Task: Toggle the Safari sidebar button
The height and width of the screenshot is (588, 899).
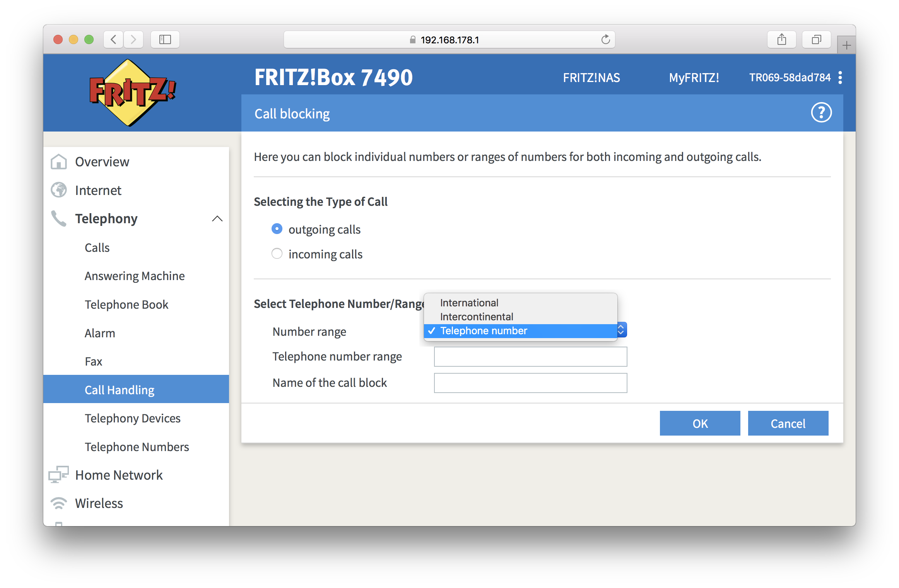Action: (x=165, y=39)
